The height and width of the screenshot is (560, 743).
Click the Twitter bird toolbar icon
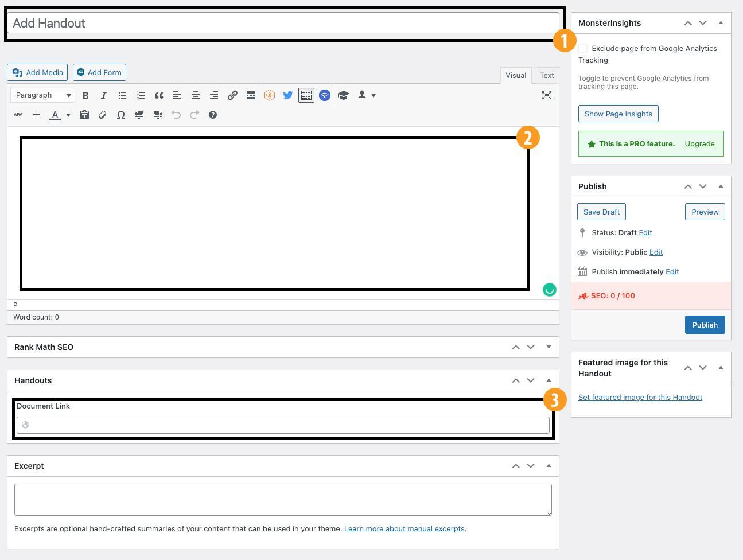tap(288, 95)
